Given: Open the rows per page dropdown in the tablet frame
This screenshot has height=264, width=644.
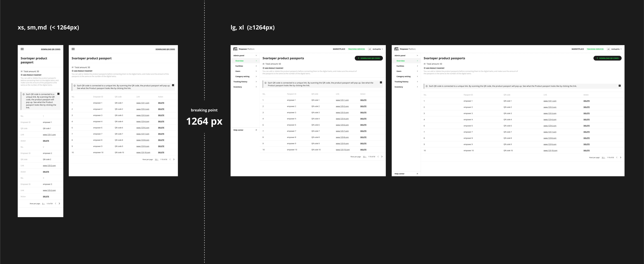Looking at the screenshot, I should point(157,160).
